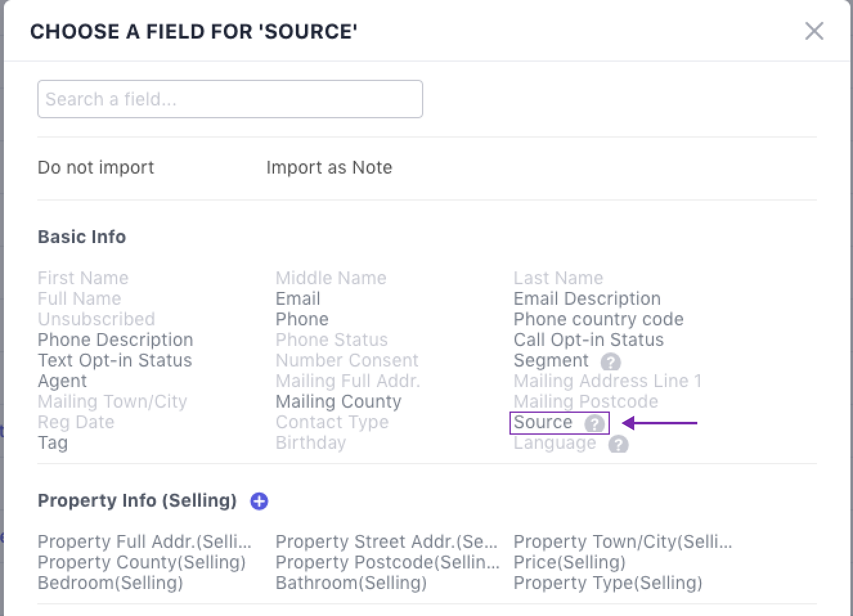Image resolution: width=853 pixels, height=616 pixels.
Task: Focus the 'Search a field...' input
Action: (x=230, y=99)
